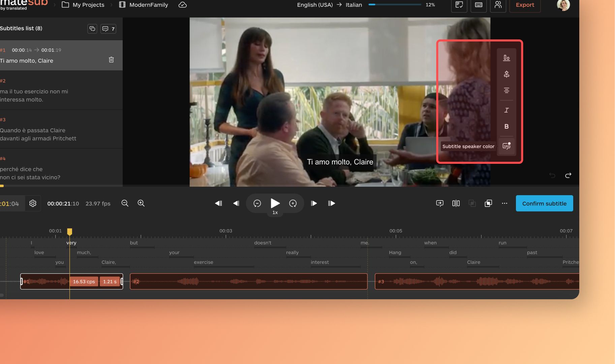The height and width of the screenshot is (364, 615).
Task: Step back one frame
Action: click(x=236, y=203)
